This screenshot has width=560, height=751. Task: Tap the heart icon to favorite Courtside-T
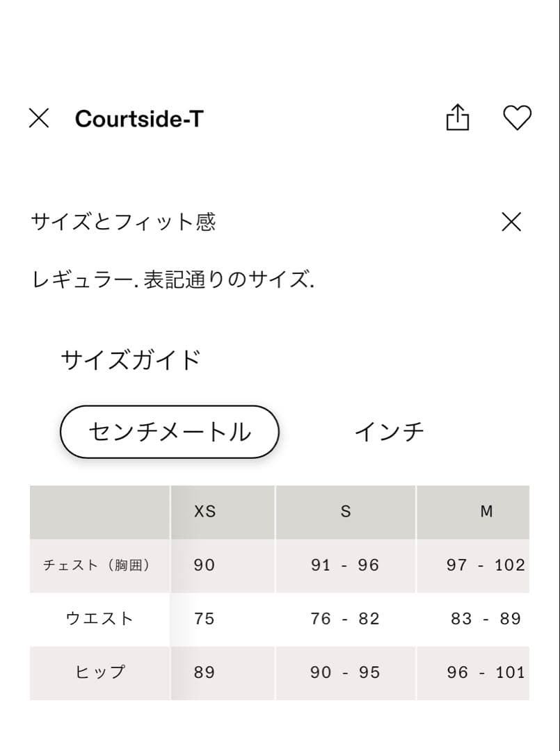point(518,118)
